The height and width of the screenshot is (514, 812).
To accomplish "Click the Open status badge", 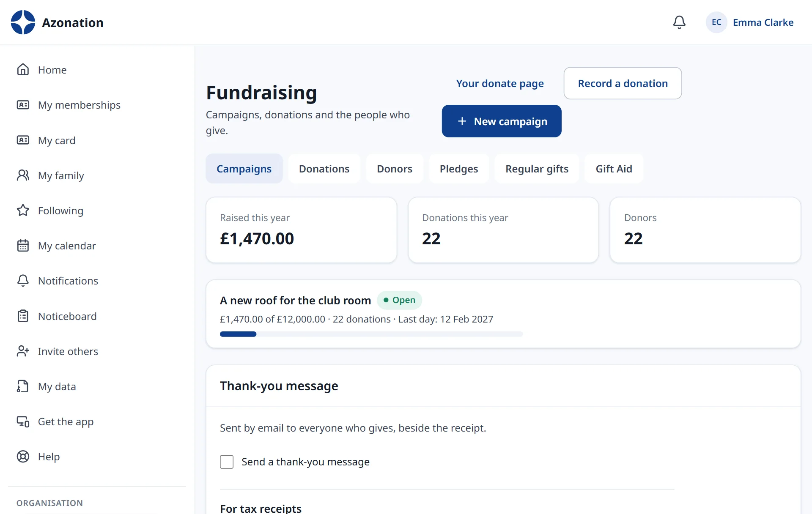I will [399, 300].
